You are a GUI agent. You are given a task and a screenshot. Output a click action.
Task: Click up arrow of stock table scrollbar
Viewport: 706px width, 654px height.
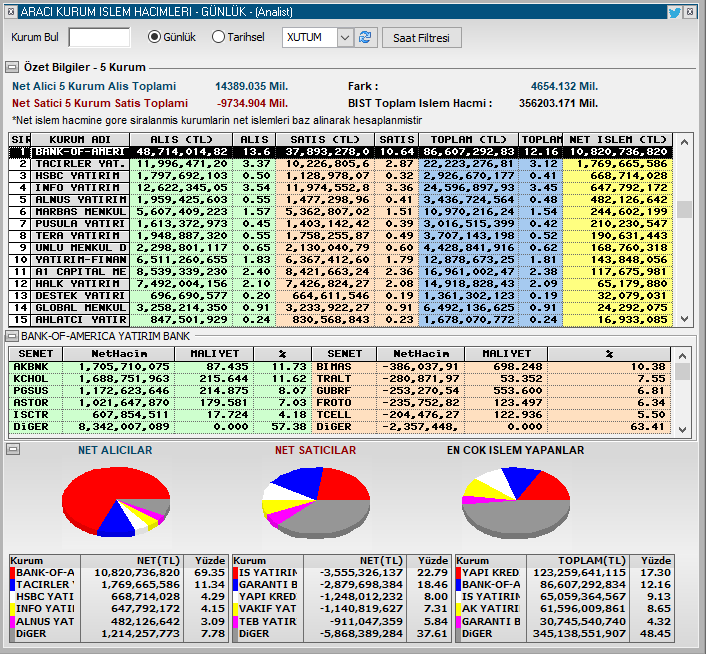point(683,356)
